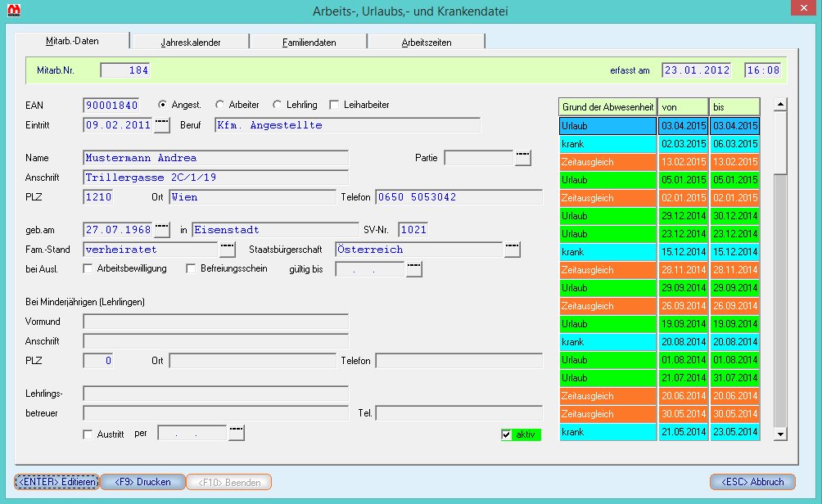
Task: Check the Arbeitsbewilligung checkbox
Action: [x=88, y=268]
